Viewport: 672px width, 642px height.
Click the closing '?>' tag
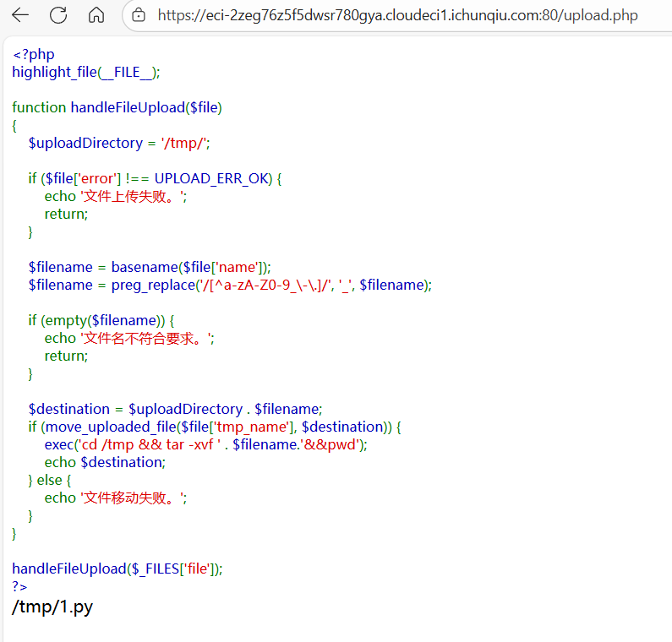[19, 587]
